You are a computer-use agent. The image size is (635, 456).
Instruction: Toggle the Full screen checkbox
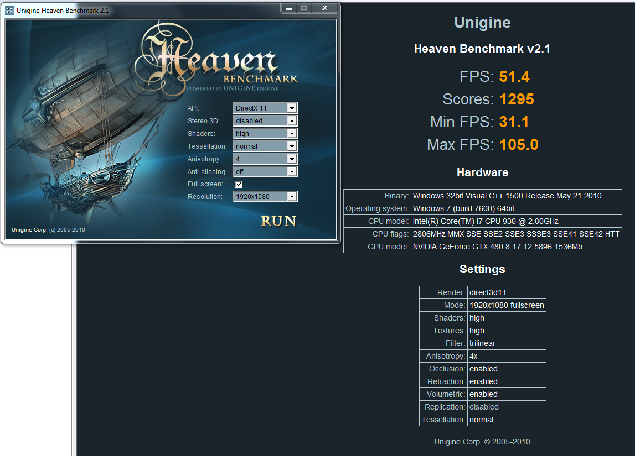click(239, 184)
